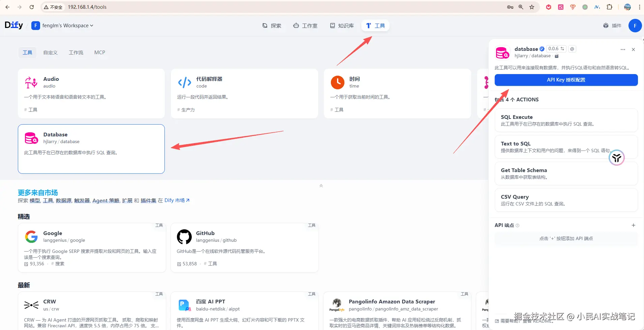Click the 不安全 site security indicator
This screenshot has height=330, width=644.
coord(53,7)
